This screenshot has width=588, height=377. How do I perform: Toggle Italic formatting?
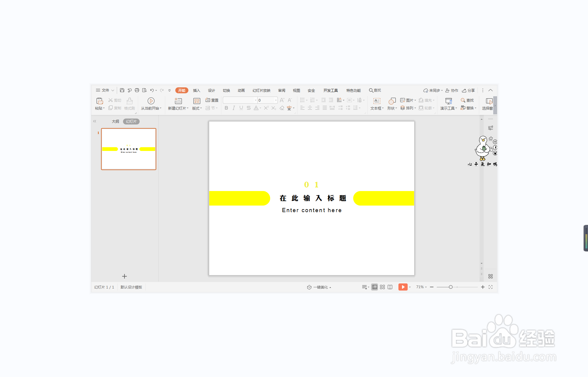tap(234, 108)
